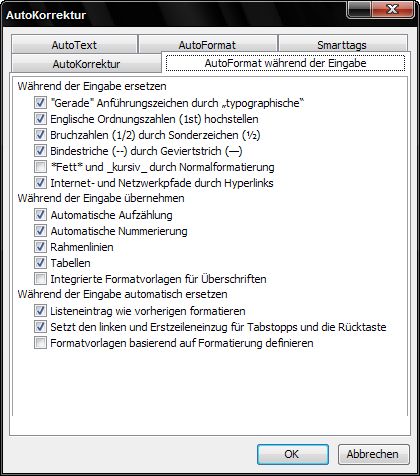Toggle Listeneintrag wie vorherigen formatieren
This screenshot has height=476, width=420.
click(x=40, y=311)
